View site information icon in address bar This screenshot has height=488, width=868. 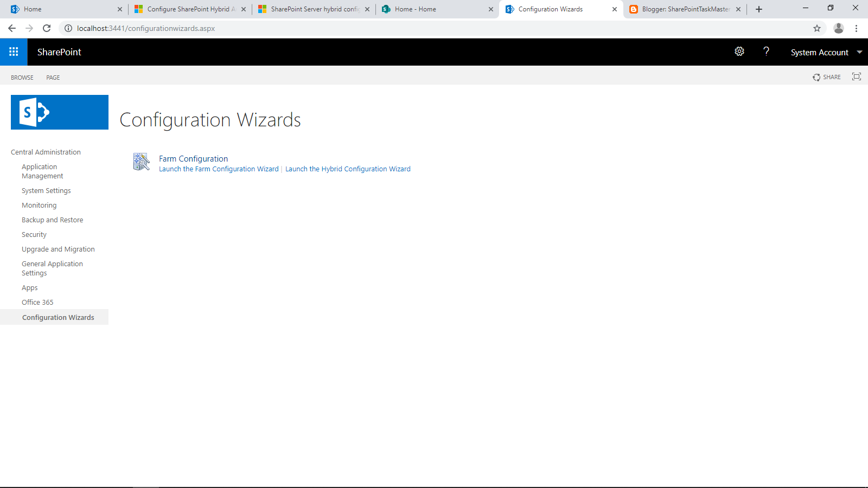click(x=68, y=28)
